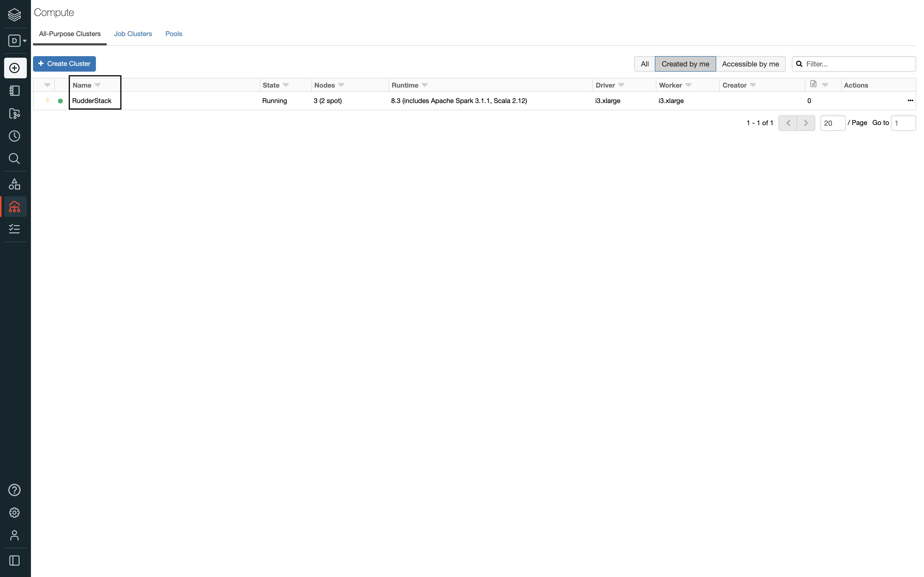Open the Create plus icon in the sidebar
Screen dimensions: 924x577
click(15, 68)
